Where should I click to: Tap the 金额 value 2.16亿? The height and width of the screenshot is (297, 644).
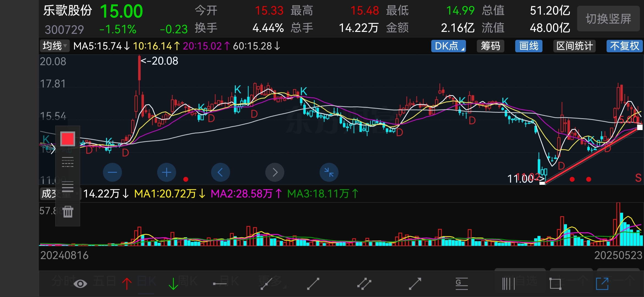(458, 28)
